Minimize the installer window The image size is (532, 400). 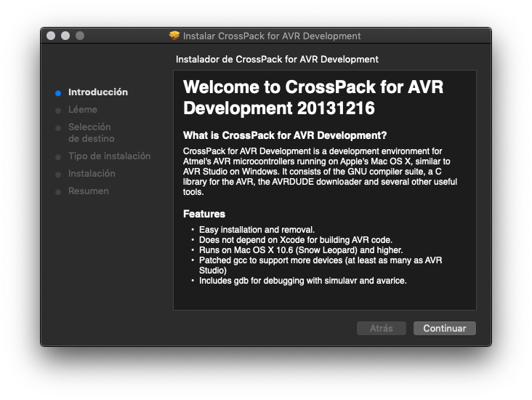[65, 36]
